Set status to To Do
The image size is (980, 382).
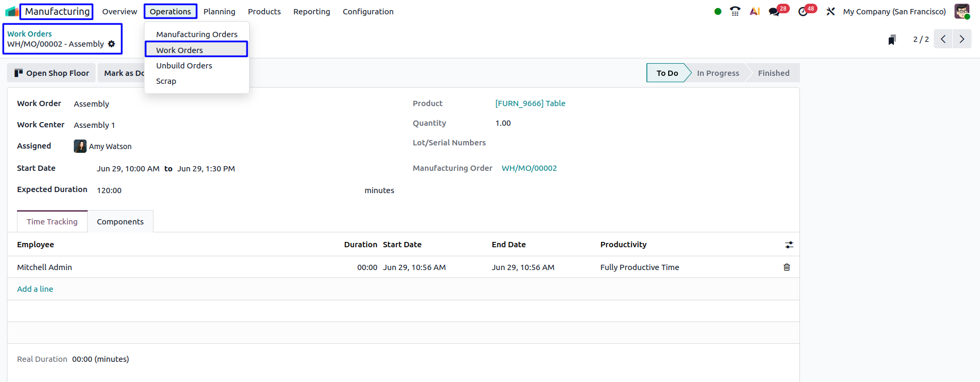tap(667, 73)
